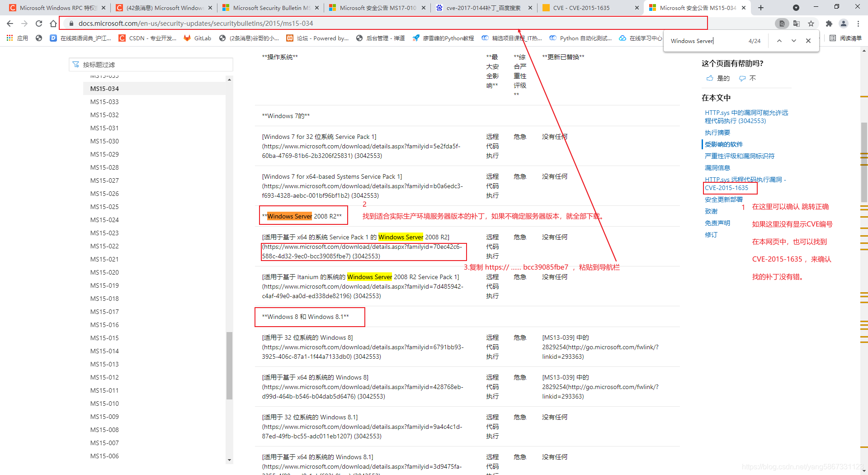Image resolution: width=868 pixels, height=475 pixels.
Task: Open the tab search dropdown icon
Action: (x=796, y=8)
